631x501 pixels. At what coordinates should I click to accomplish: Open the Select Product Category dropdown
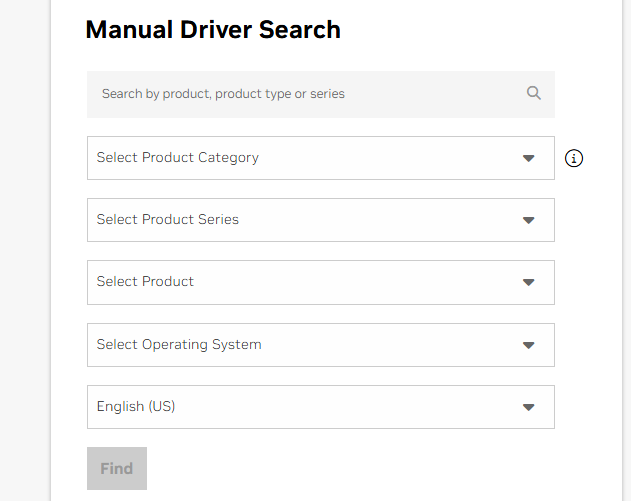click(x=320, y=158)
